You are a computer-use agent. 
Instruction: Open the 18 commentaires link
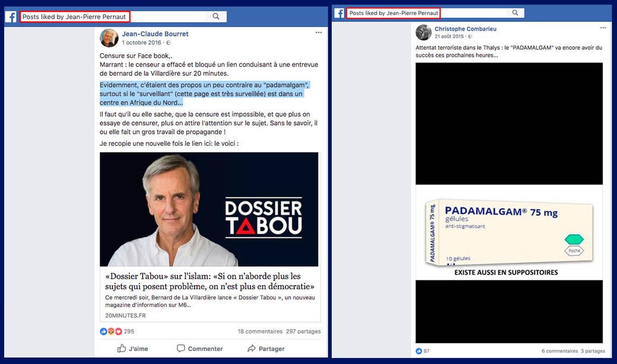point(260,331)
